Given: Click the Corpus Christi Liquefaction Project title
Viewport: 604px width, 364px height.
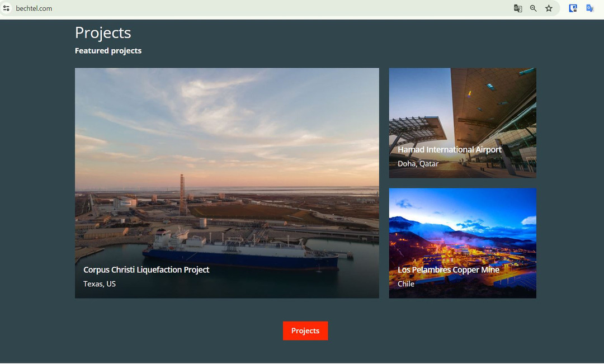Looking at the screenshot, I should coord(147,270).
